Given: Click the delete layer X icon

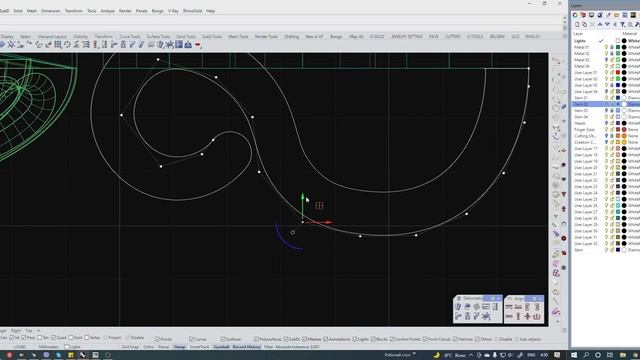Looking at the screenshot, I should click(x=593, y=25).
